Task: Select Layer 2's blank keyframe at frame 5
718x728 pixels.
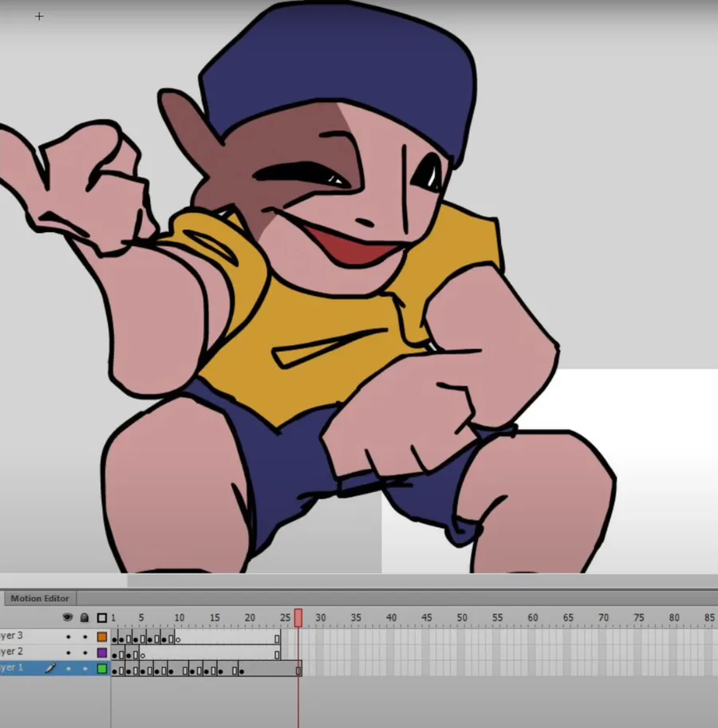Action: (x=143, y=655)
